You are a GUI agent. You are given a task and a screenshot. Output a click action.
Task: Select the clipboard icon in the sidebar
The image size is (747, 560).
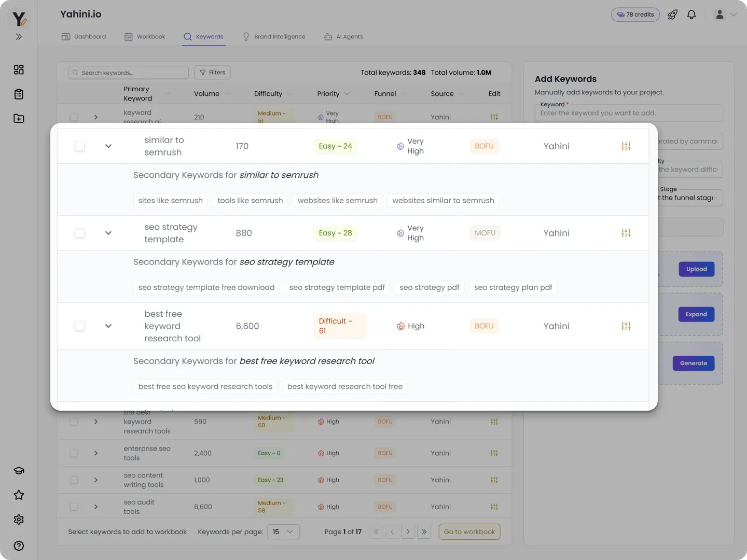(x=19, y=94)
